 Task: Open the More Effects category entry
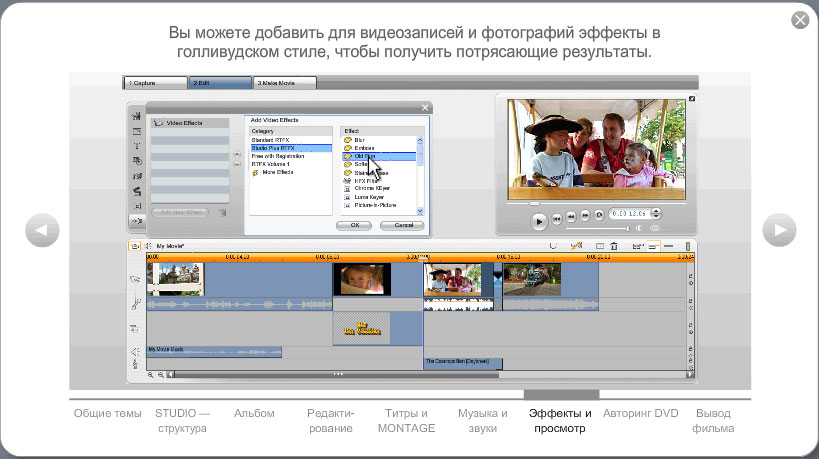pos(276,172)
